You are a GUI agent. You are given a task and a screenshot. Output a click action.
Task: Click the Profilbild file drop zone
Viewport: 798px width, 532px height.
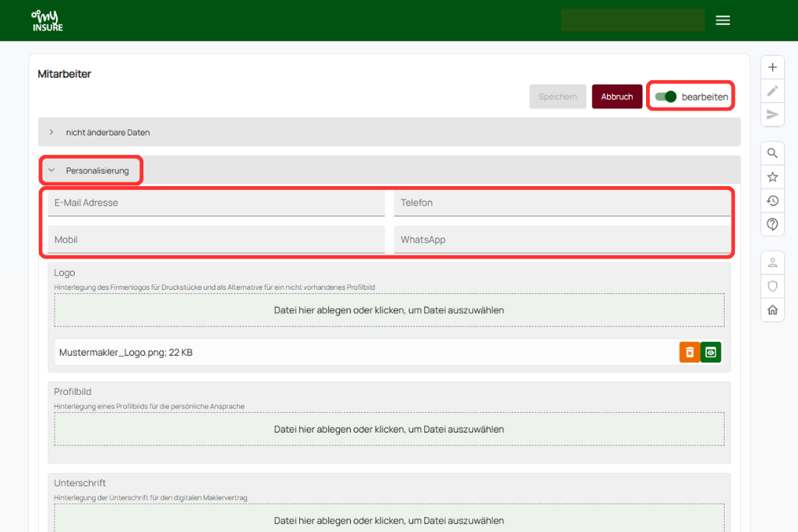pyautogui.click(x=390, y=429)
